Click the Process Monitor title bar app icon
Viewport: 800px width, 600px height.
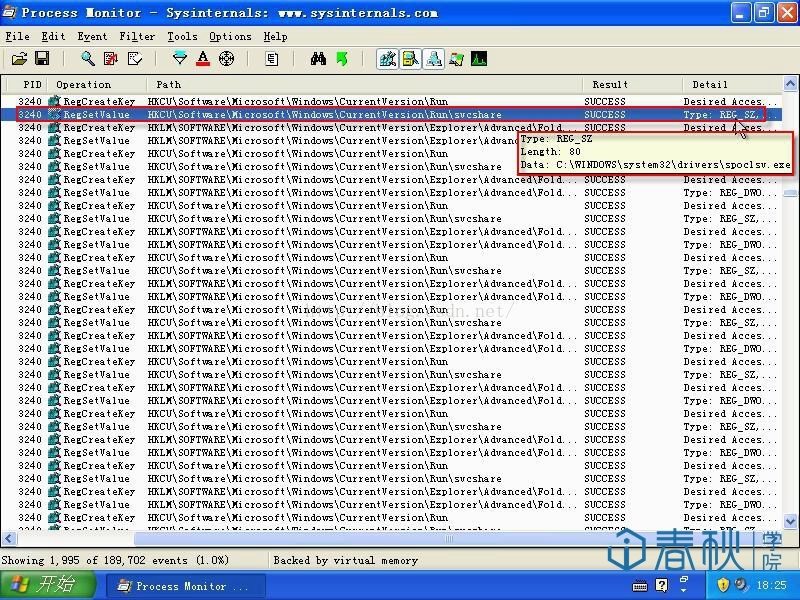pyautogui.click(x=10, y=12)
